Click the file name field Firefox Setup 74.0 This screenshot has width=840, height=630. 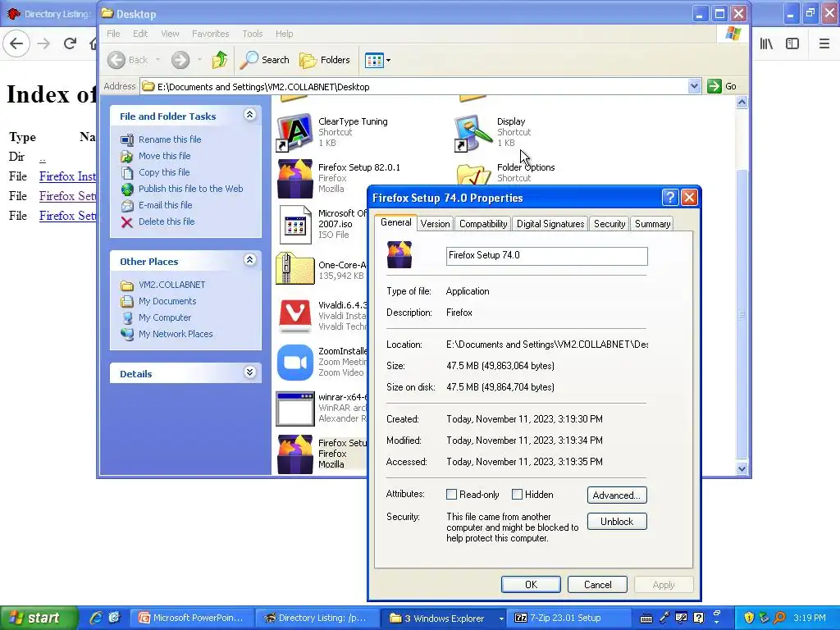[546, 256]
